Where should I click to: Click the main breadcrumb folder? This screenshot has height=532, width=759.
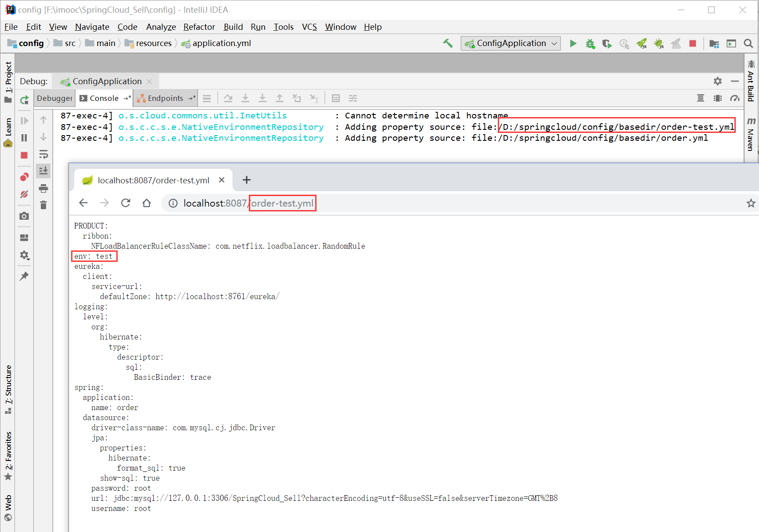point(101,43)
